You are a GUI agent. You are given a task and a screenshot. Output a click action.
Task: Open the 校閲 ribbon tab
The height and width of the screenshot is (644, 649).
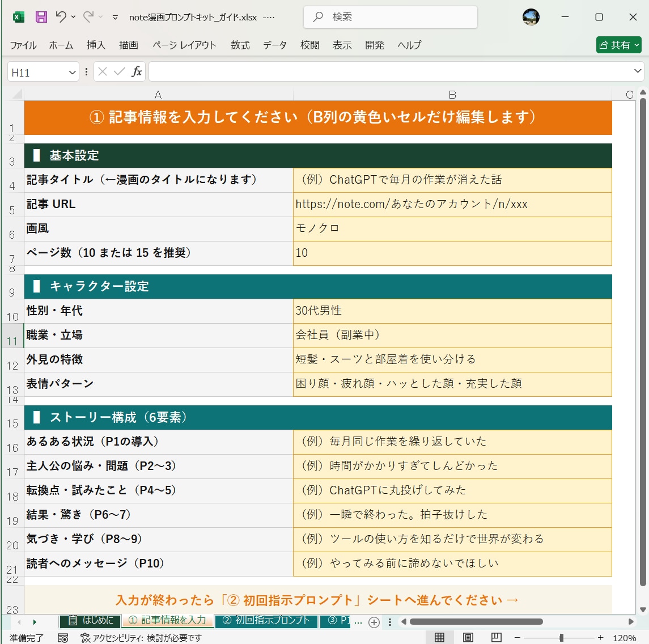[x=309, y=45]
